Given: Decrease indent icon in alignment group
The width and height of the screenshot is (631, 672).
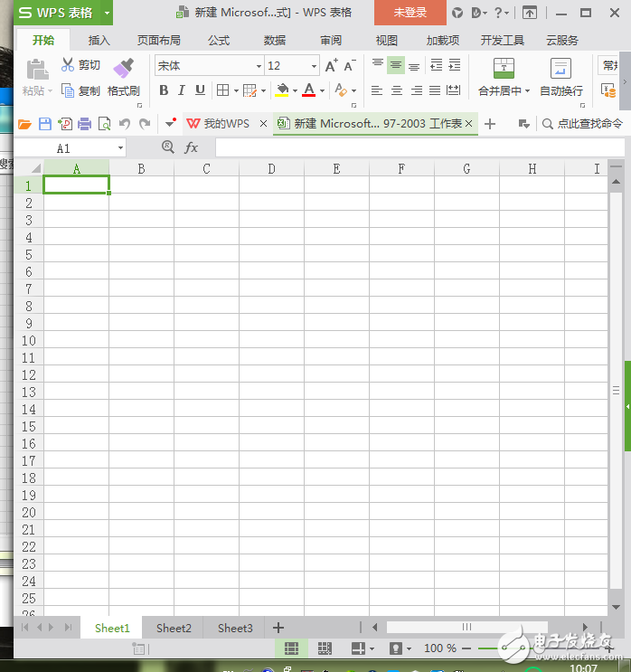Looking at the screenshot, I should 436,65.
